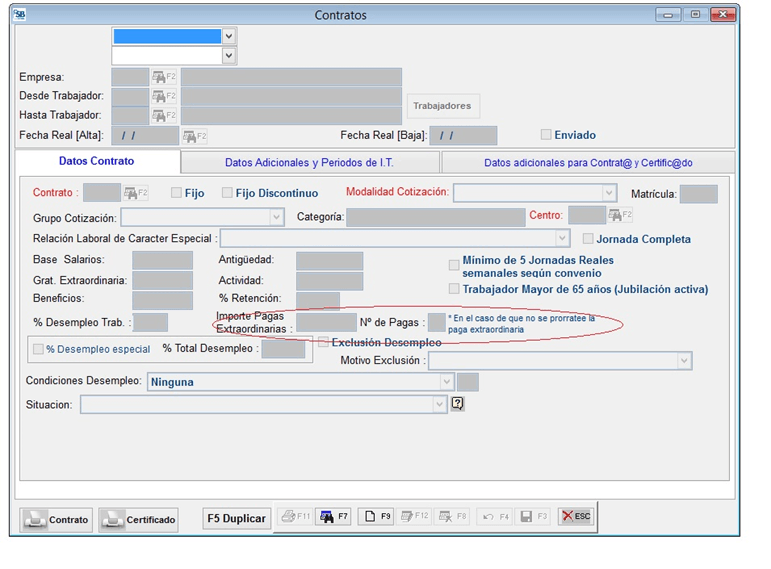Viewport: 771px width, 569px height.
Task: Switch to Datos Adicionales y Periodos de I.T. tab
Action: (311, 163)
